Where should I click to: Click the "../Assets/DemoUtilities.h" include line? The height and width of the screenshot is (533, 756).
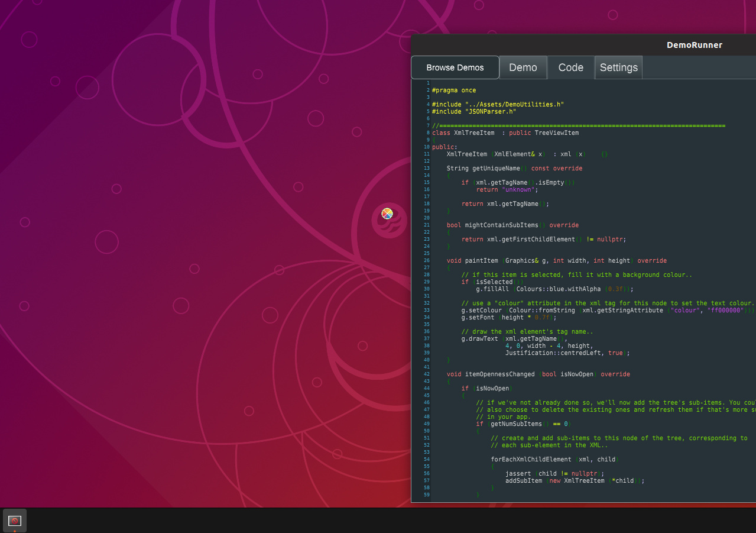click(x=498, y=104)
